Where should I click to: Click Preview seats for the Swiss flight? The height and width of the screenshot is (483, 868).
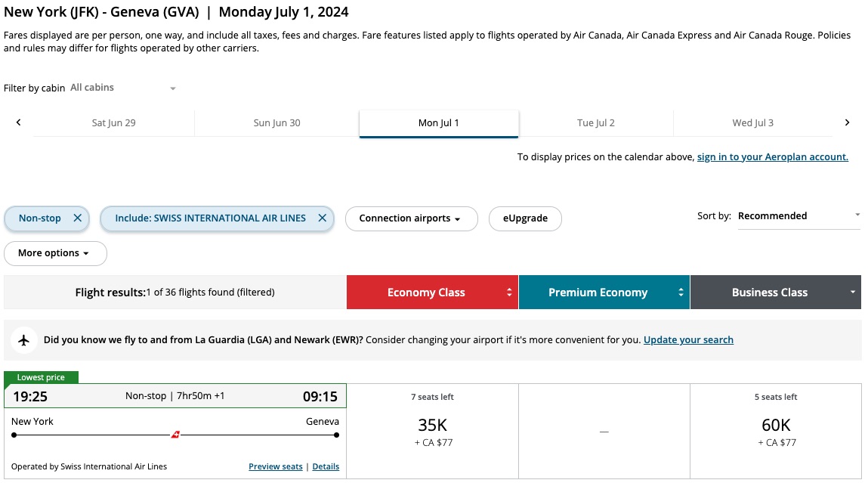pyautogui.click(x=275, y=466)
